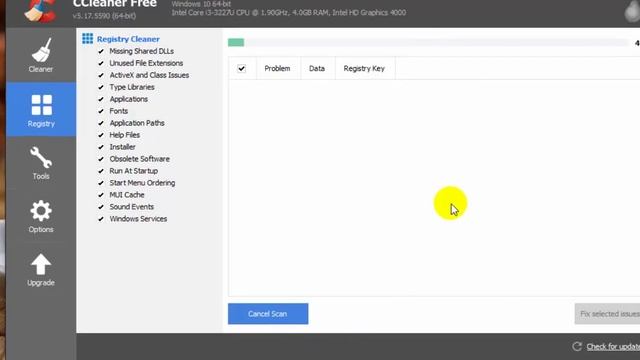Click the Intel Core system info text

[289, 13]
